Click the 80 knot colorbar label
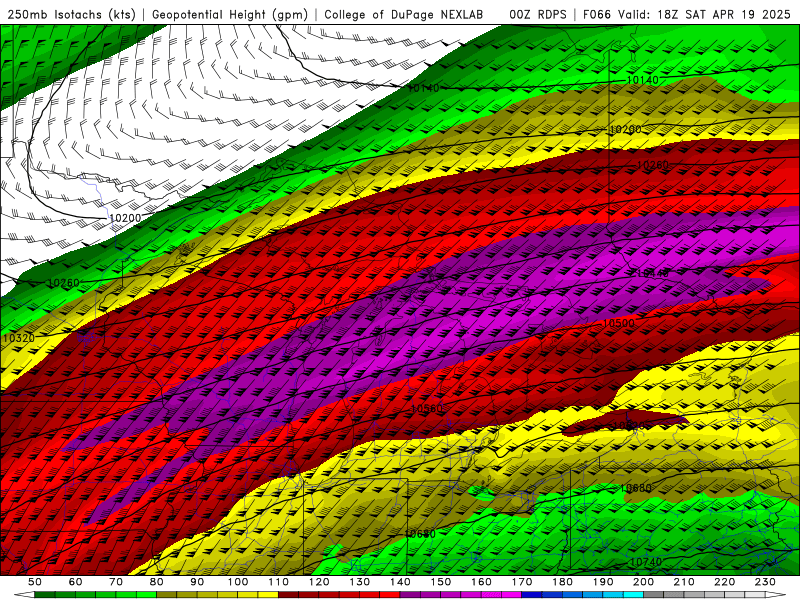 157,582
